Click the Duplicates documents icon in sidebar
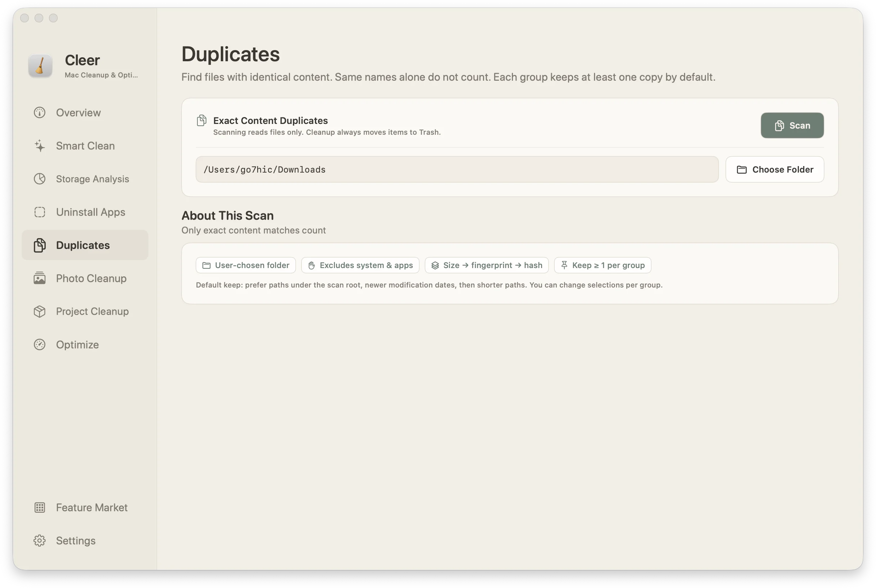Image resolution: width=876 pixels, height=588 pixels. 39,245
